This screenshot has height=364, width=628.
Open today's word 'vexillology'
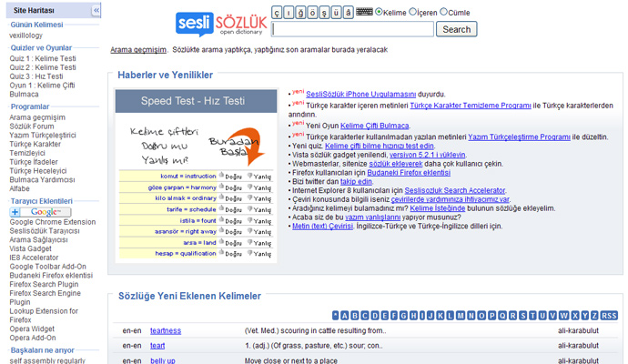(x=26, y=35)
